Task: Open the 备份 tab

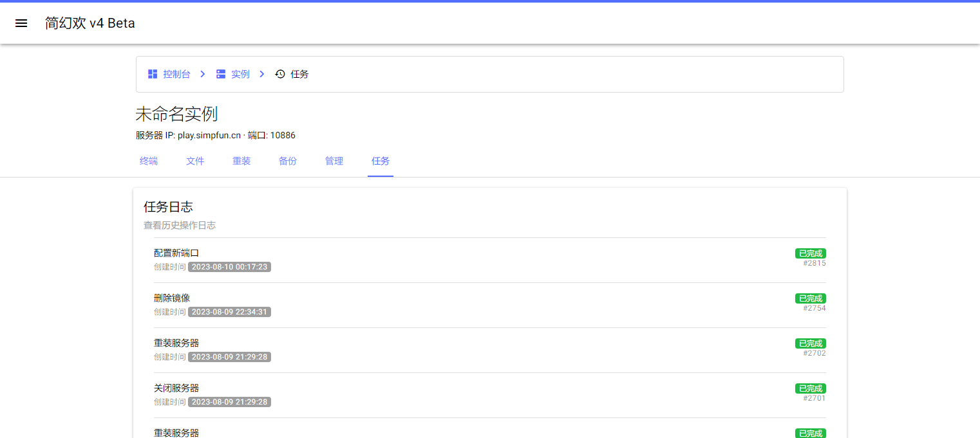Action: click(288, 161)
